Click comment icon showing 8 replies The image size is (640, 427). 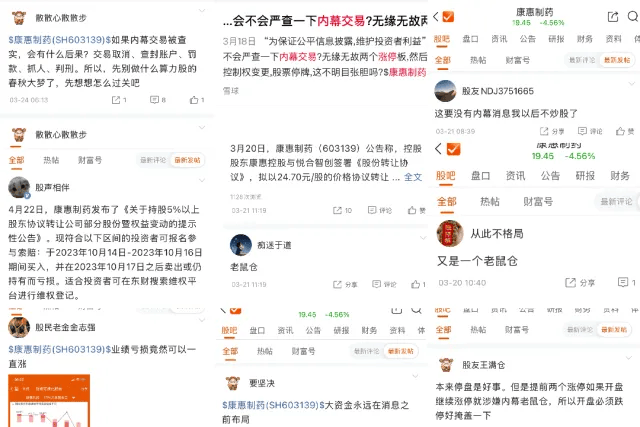154,100
